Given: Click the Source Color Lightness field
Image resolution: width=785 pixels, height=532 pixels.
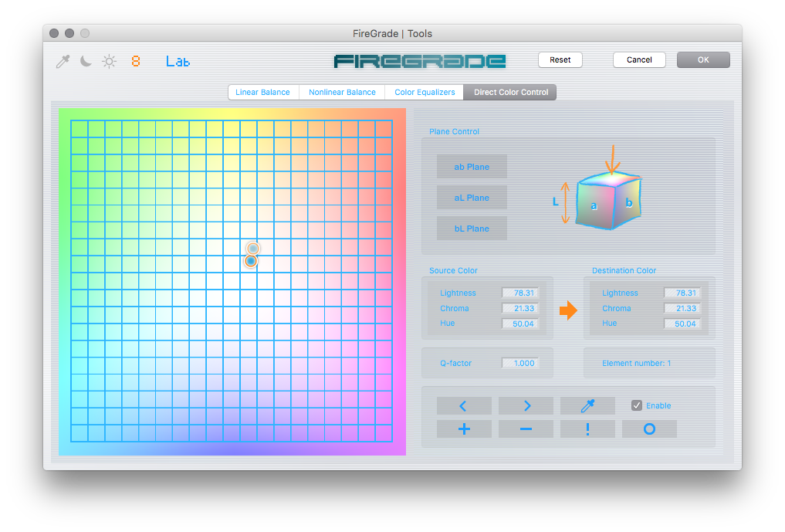Looking at the screenshot, I should point(520,293).
